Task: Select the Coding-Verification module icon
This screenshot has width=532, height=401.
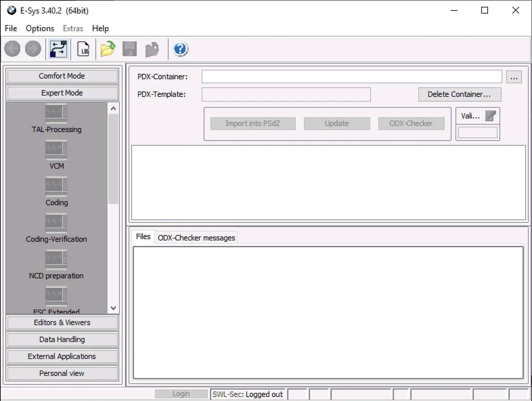Action: [x=56, y=223]
